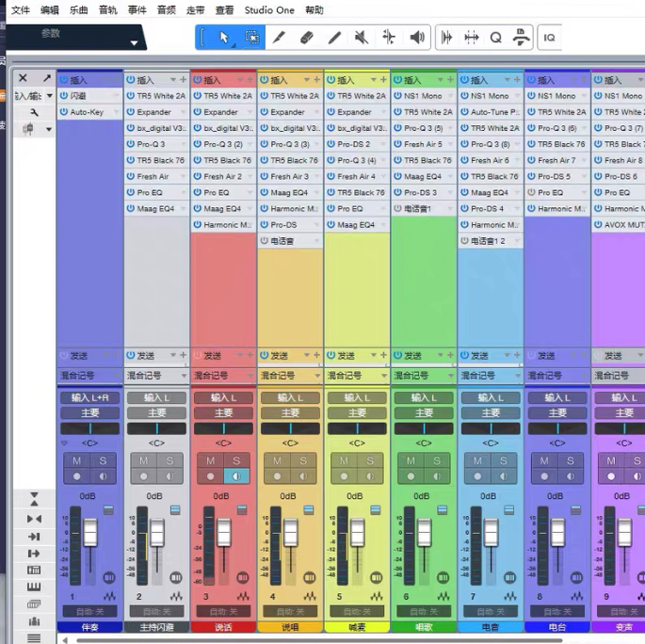Select the Mute tool
Screen dimensions: 645x644
click(x=362, y=38)
